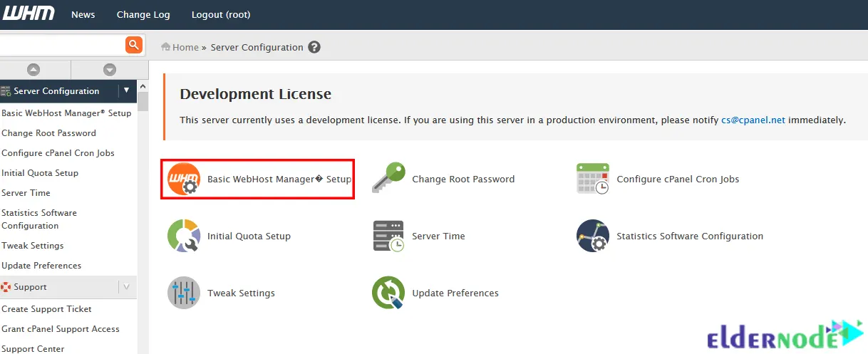Select Basic WebHost Manager Setup in sidebar

point(66,113)
